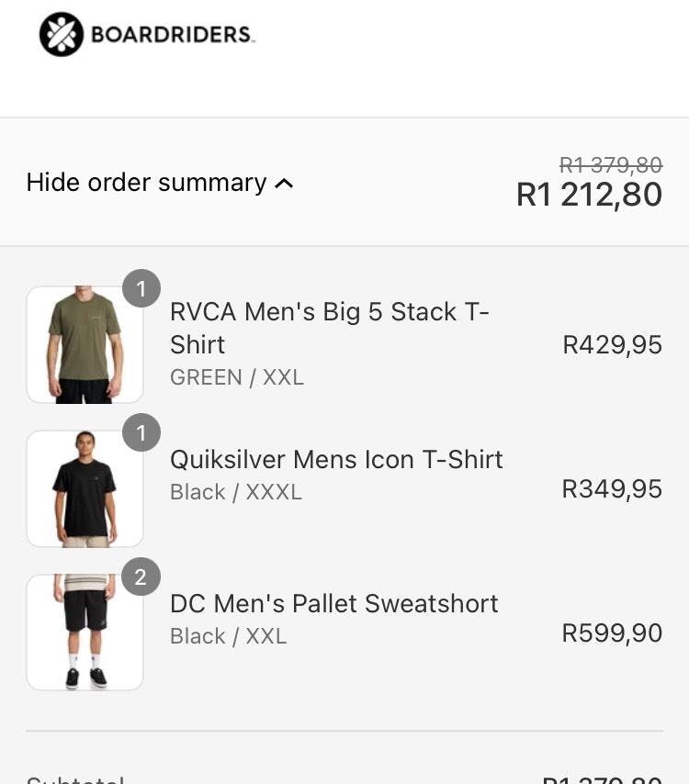Click the Hide order summary label

[x=146, y=183]
